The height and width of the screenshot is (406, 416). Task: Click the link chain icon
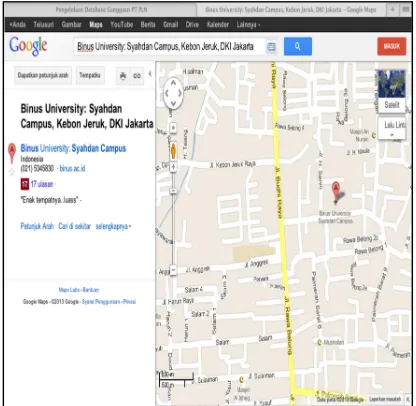pyautogui.click(x=137, y=76)
